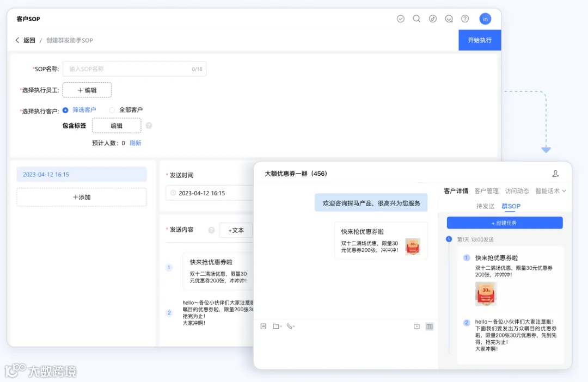The image size is (588, 382).
Task: Click the chat smiley icon in top bar
Action: pyautogui.click(x=449, y=19)
